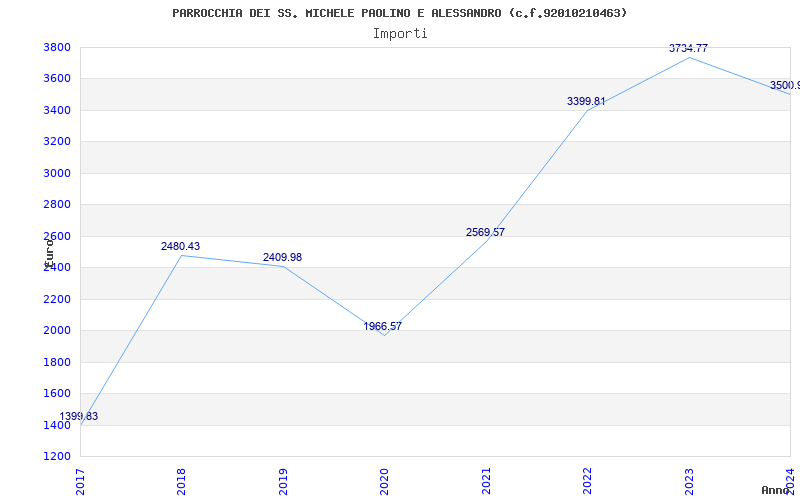Click the 2600 y-axis tick label
The height and width of the screenshot is (500, 800).
pos(57,236)
